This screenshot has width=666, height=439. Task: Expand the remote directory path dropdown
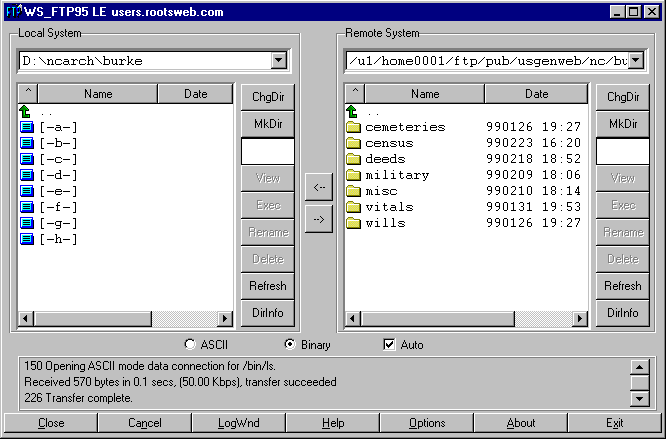click(x=634, y=61)
